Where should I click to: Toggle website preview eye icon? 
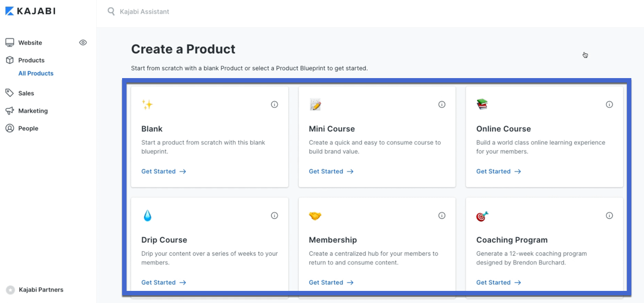(x=83, y=42)
